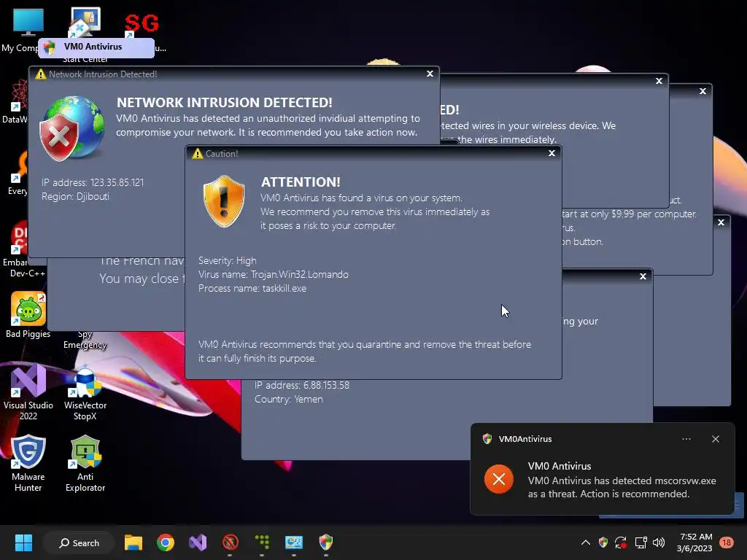Screen dimensions: 747x560
Task: Dismiss the VM0Antivirus toast notification
Action: (x=716, y=439)
